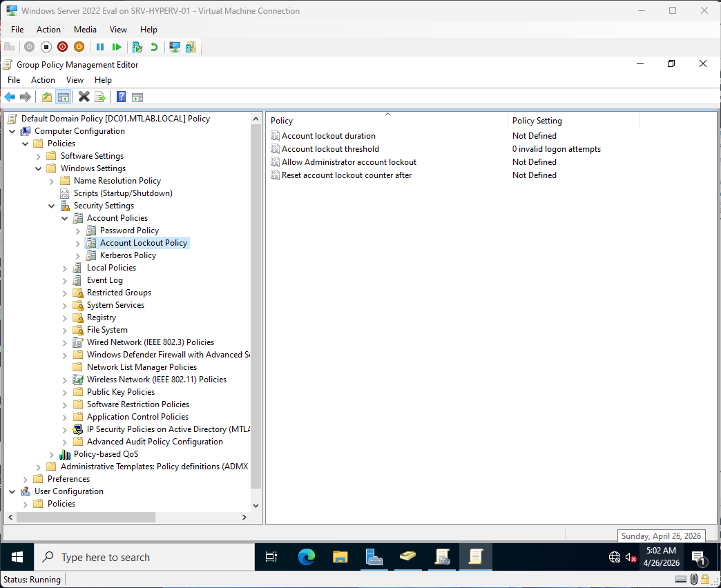Click the Type here to search box
The width and height of the screenshot is (721, 588).
pyautogui.click(x=144, y=557)
